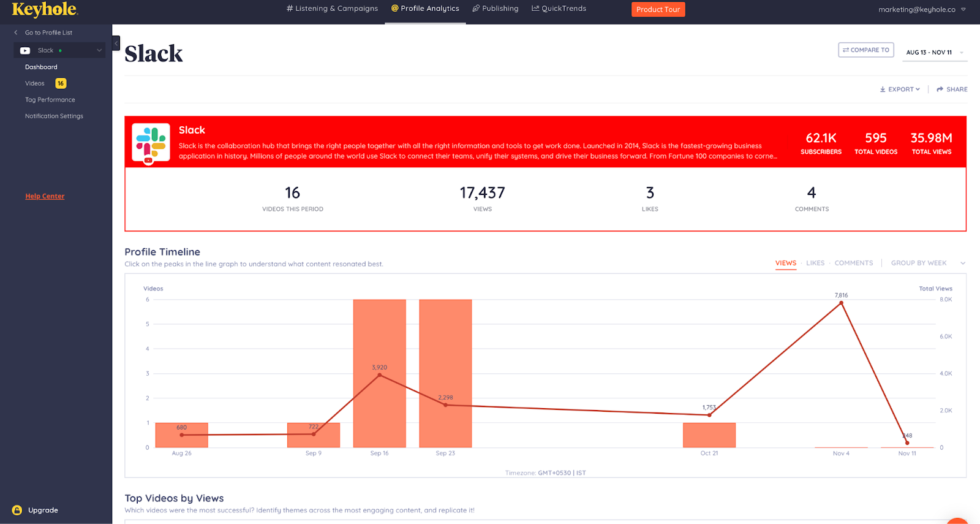Click the Oct 21 bar in chart

point(709,435)
